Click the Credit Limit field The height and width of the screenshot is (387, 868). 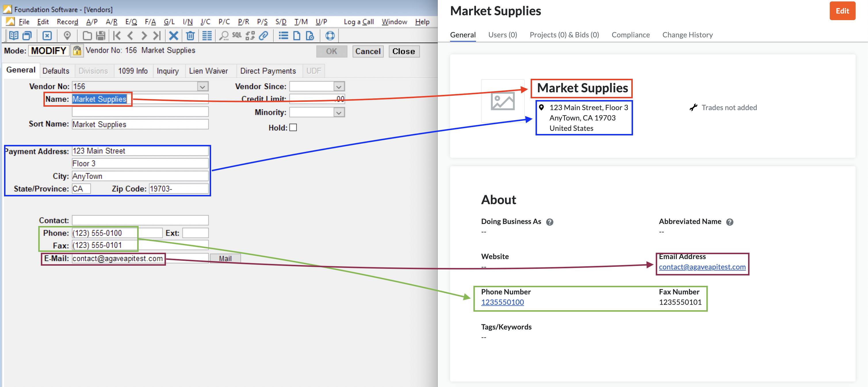click(317, 99)
